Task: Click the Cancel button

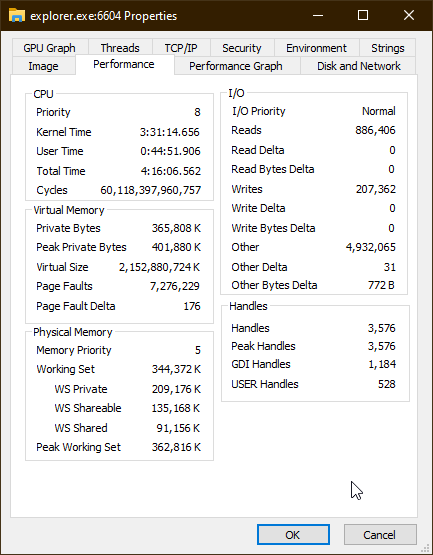Action: tap(380, 534)
